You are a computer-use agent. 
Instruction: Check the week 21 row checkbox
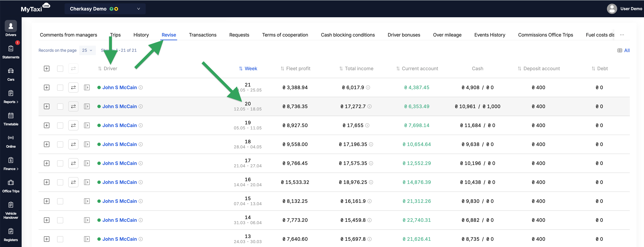60,88
